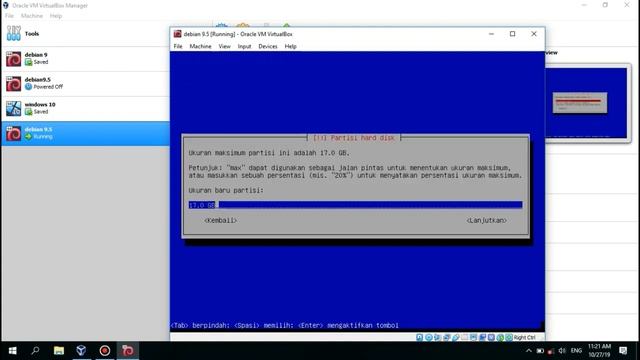The width and height of the screenshot is (640, 360).
Task: Open the notification action center
Action: point(623,351)
